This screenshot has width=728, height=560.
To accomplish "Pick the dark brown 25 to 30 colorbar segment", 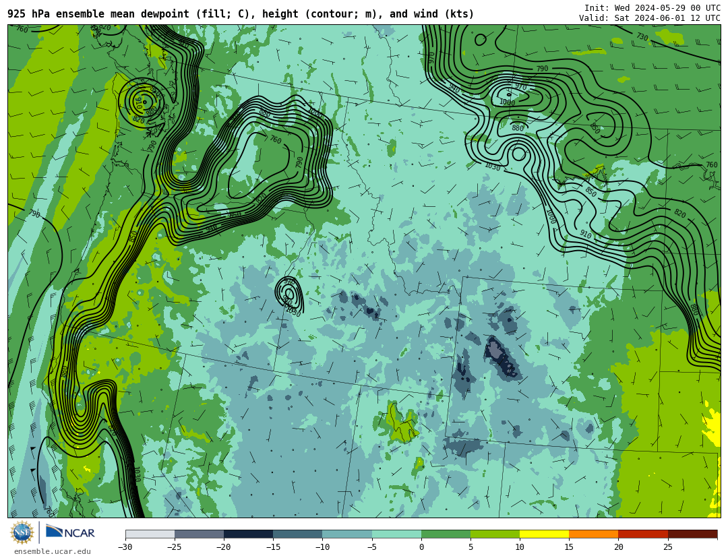I will click(x=692, y=534).
